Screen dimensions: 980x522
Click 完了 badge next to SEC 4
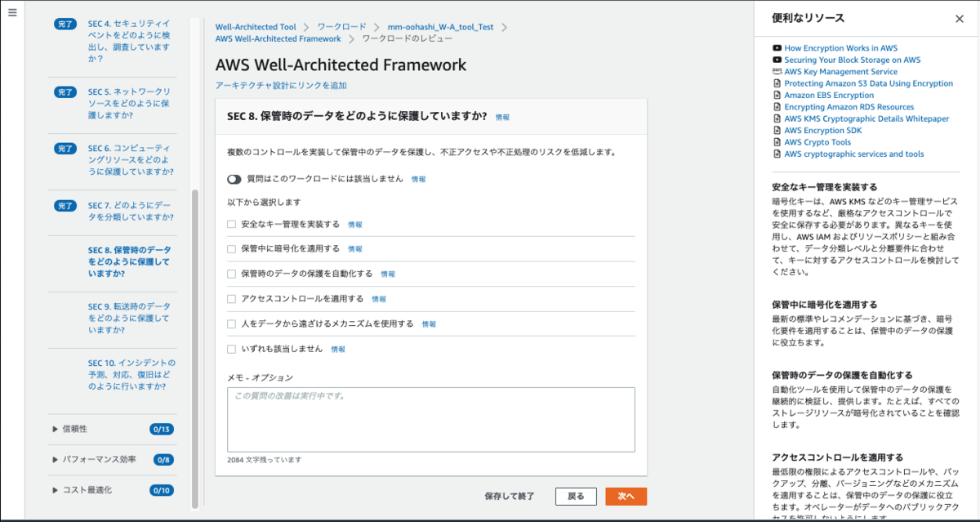coord(65,24)
